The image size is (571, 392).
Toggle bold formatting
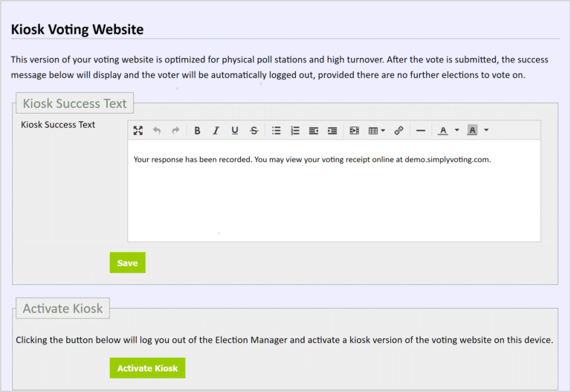click(197, 130)
